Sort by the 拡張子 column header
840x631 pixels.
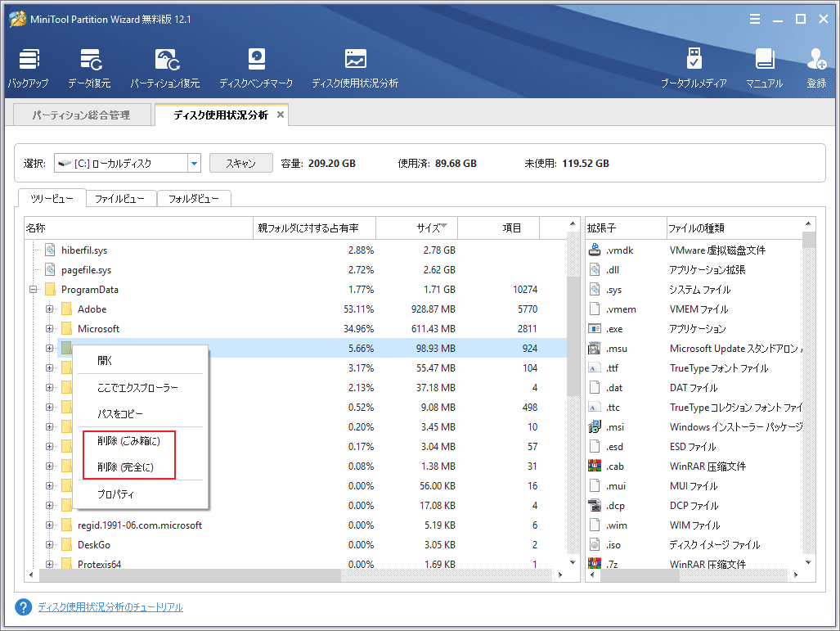(626, 228)
